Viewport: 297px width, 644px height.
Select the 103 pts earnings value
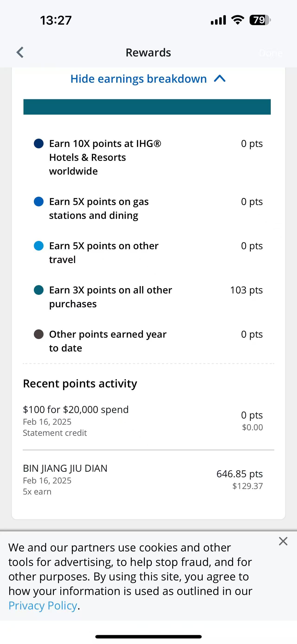246,290
